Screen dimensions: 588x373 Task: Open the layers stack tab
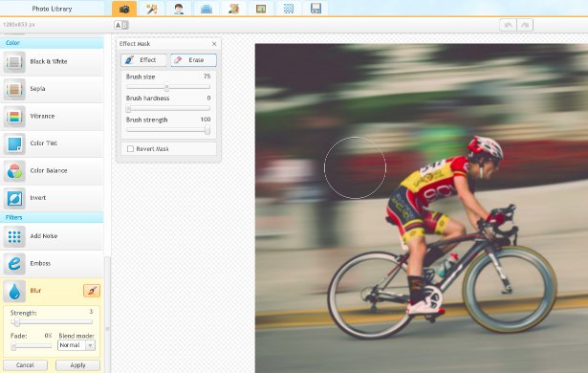click(x=207, y=9)
